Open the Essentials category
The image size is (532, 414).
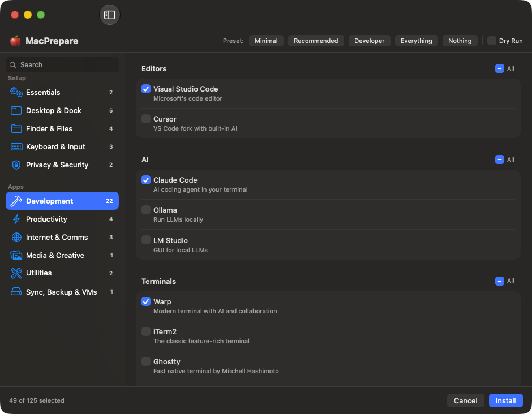[x=62, y=92]
